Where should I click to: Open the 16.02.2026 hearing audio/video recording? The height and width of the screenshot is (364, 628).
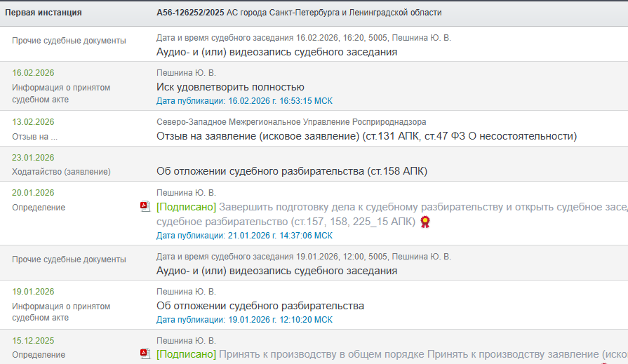pos(276,52)
